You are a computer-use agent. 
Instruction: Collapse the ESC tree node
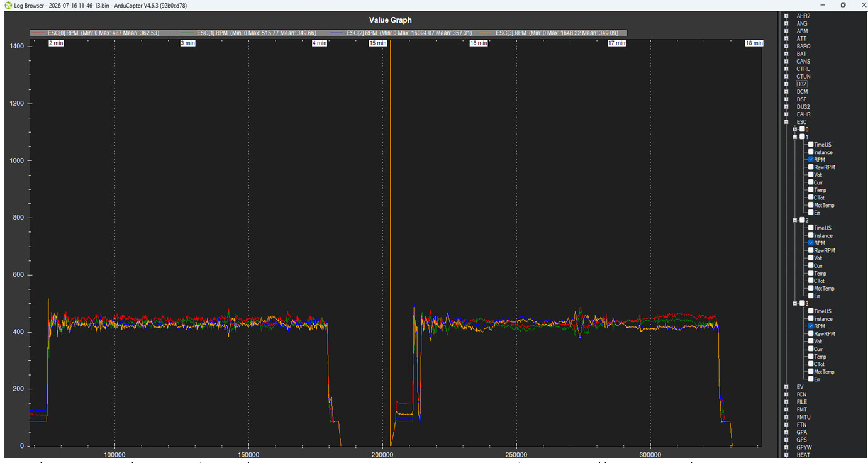[786, 122]
